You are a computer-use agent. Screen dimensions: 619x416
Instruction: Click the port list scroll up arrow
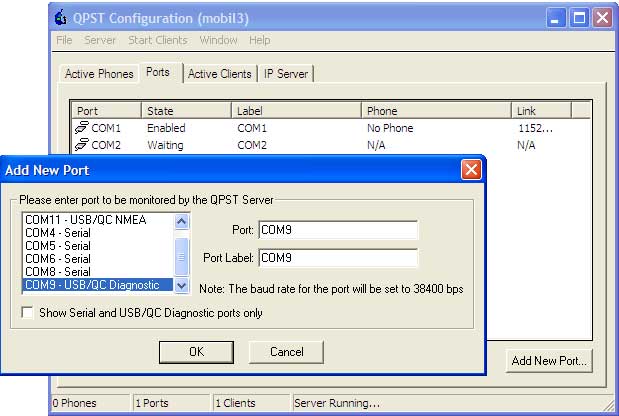click(x=182, y=221)
